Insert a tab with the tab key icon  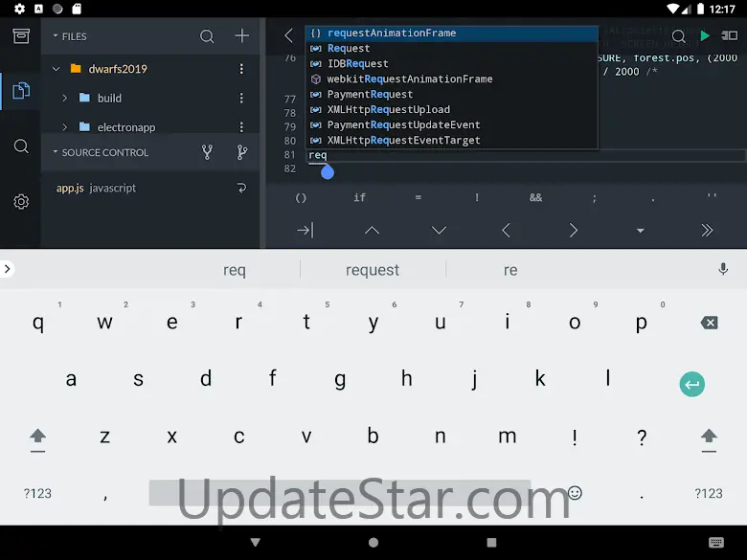(x=306, y=231)
